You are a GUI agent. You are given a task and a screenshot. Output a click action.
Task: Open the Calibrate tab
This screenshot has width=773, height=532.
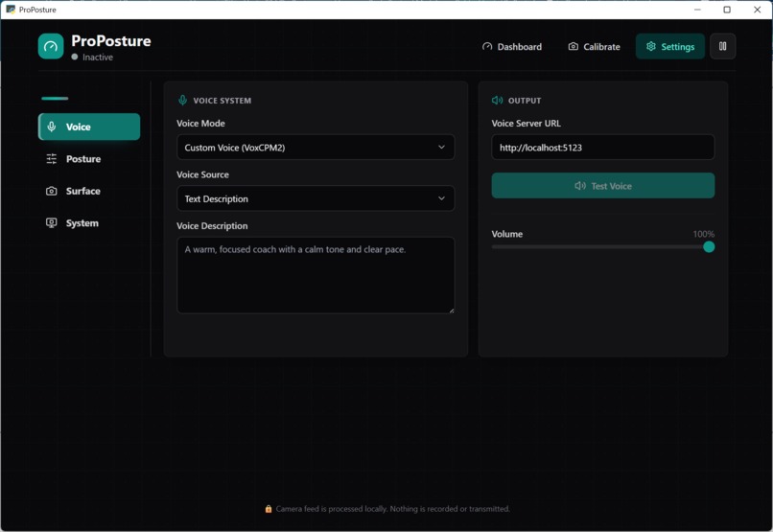click(594, 46)
